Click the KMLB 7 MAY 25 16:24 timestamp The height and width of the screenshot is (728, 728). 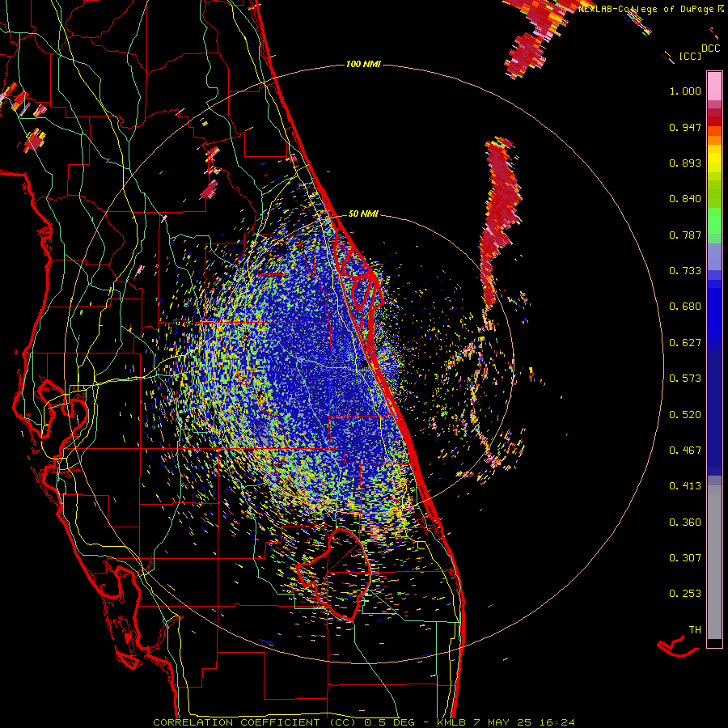pyautogui.click(x=505, y=722)
